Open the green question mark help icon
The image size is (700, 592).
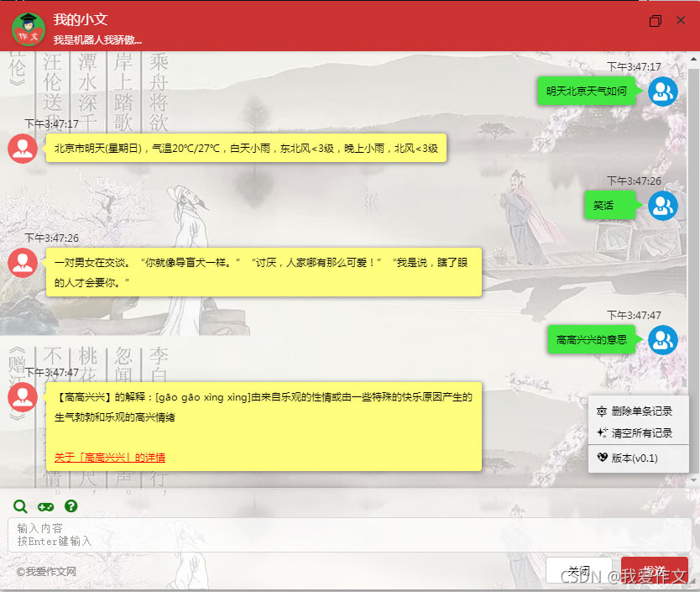(71, 506)
